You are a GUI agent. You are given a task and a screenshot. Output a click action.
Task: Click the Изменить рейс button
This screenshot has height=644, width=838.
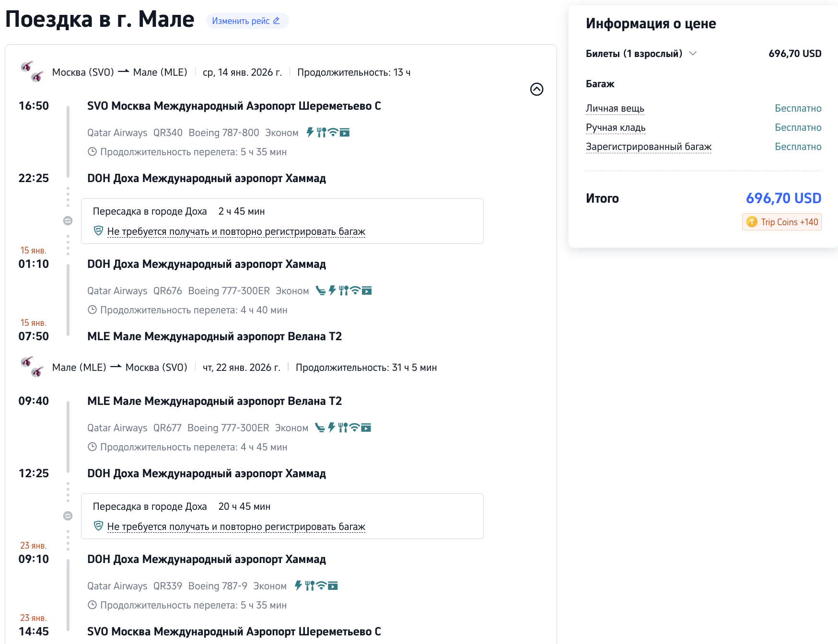(x=246, y=21)
